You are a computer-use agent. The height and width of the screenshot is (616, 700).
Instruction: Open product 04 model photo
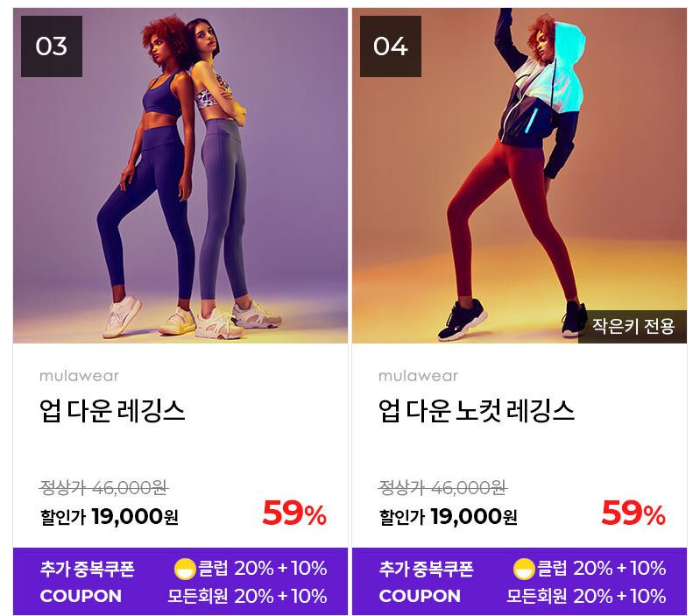pyautogui.click(x=520, y=175)
